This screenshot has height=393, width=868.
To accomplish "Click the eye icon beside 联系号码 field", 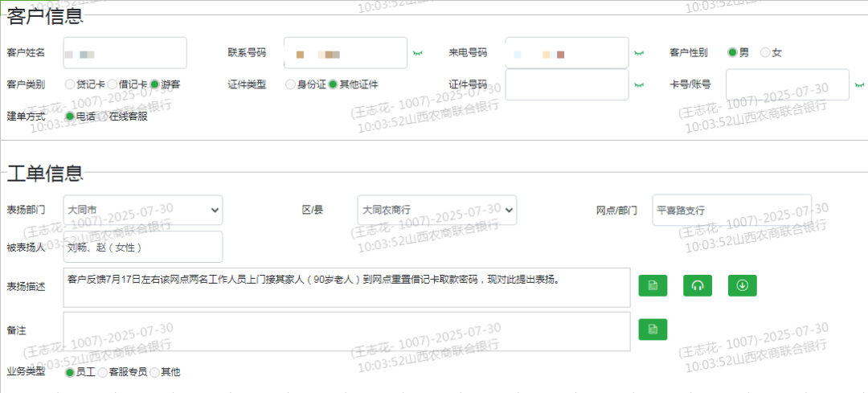I will pos(417,53).
